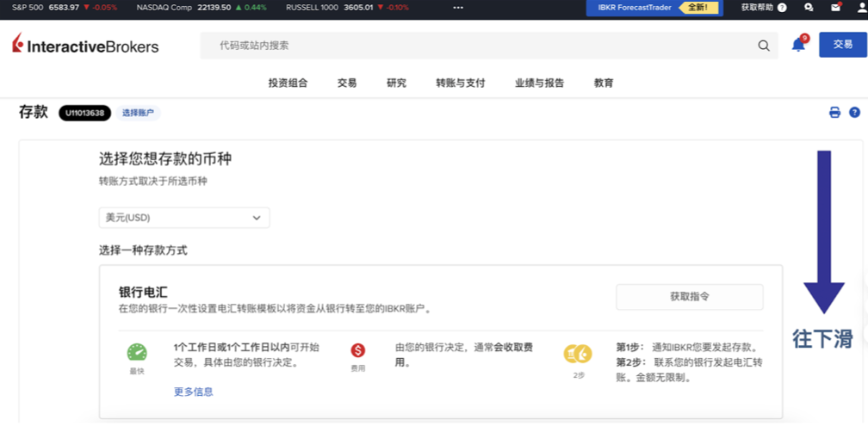Open the 更多信息 link
The image size is (868, 426).
194,392
